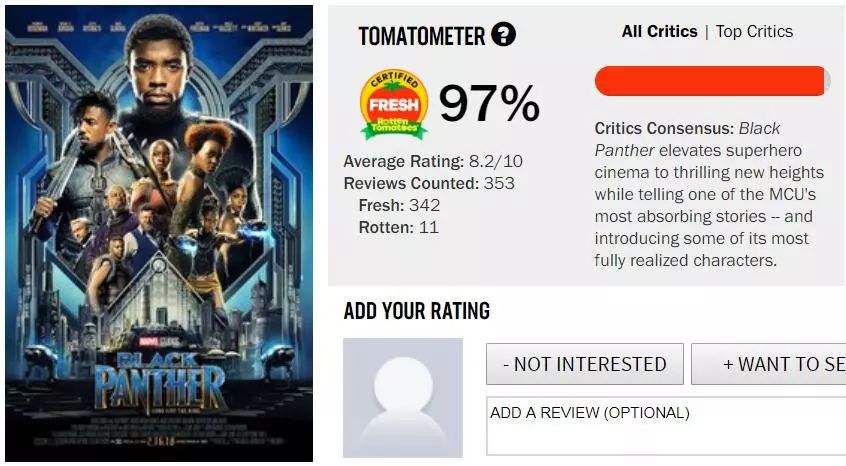Viewport: 846px width, 466px height.
Task: Click the Reviews Counted 353 text
Action: pos(429,183)
